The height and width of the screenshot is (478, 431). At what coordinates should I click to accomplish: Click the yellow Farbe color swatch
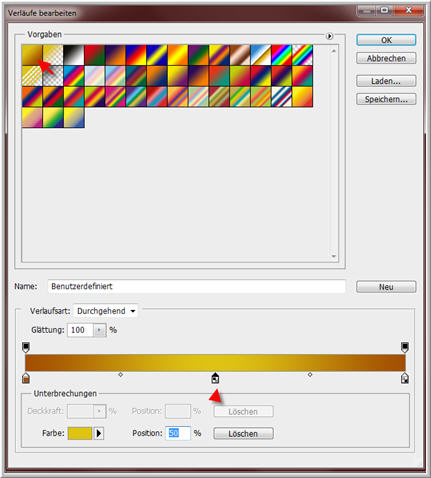click(80, 433)
